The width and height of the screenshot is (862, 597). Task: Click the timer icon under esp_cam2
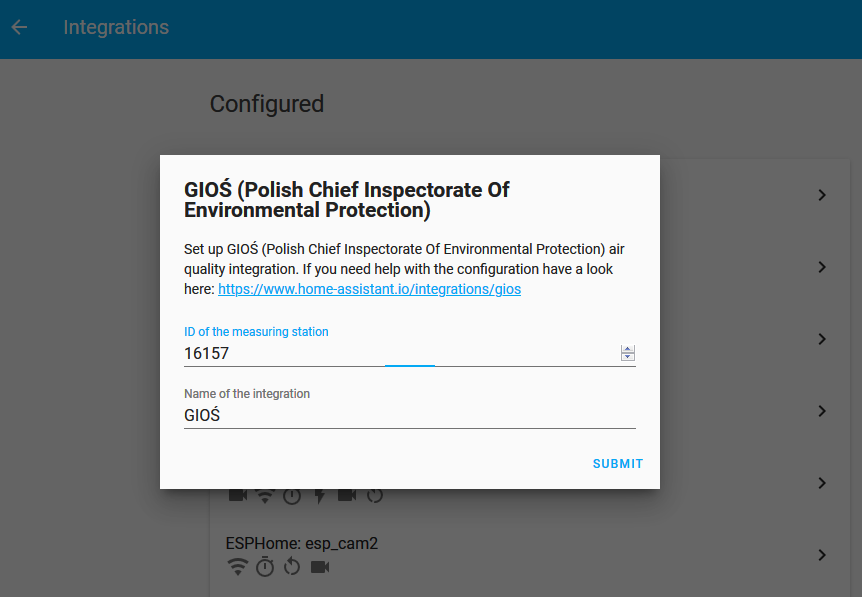pyautogui.click(x=265, y=568)
